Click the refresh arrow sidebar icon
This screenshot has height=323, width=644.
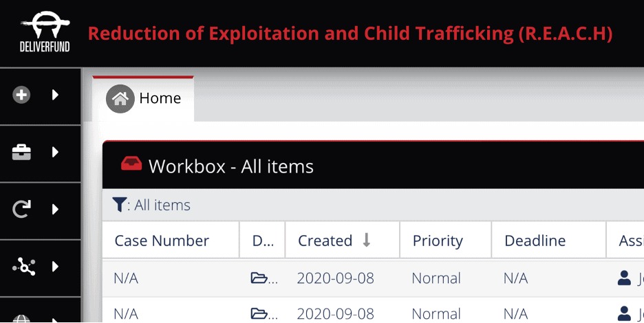[21, 210]
